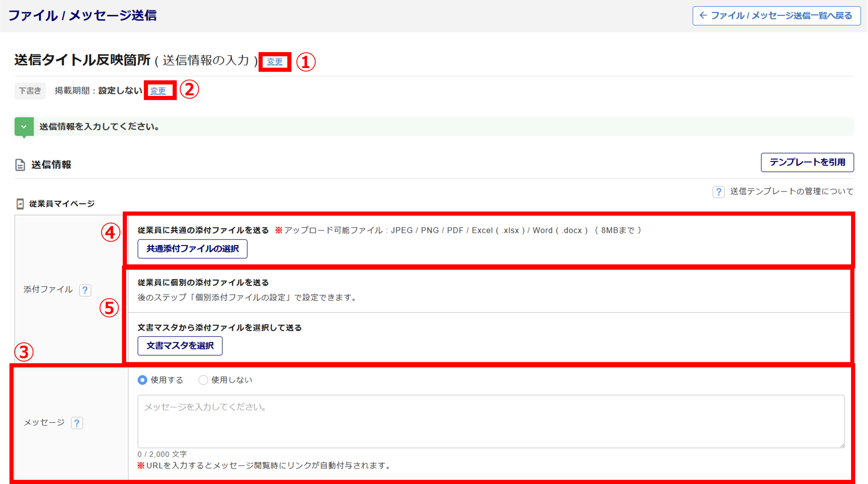Click into the message text area
Viewport: 868px width, 484px height.
(x=491, y=421)
